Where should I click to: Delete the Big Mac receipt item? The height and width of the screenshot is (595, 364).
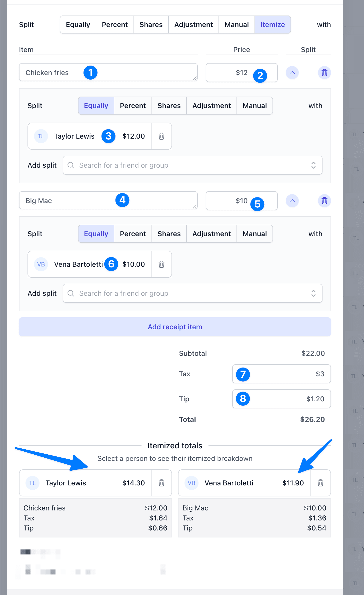[324, 201]
